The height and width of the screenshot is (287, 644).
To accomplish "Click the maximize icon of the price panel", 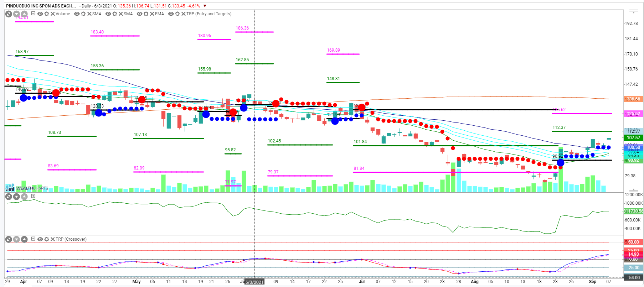I will coord(9,14).
